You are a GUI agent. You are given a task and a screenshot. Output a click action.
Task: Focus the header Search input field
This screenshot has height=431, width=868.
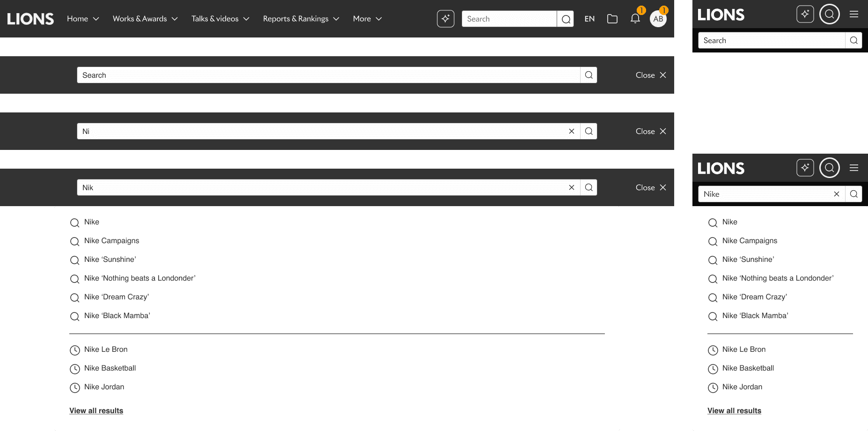coord(509,19)
